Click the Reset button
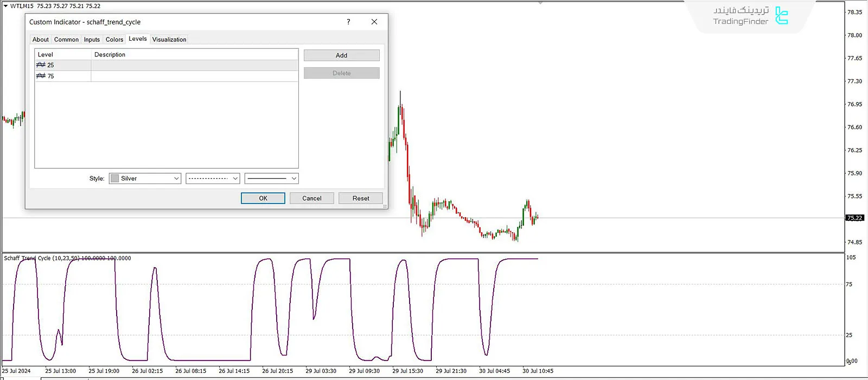The height and width of the screenshot is (380, 868). click(361, 199)
